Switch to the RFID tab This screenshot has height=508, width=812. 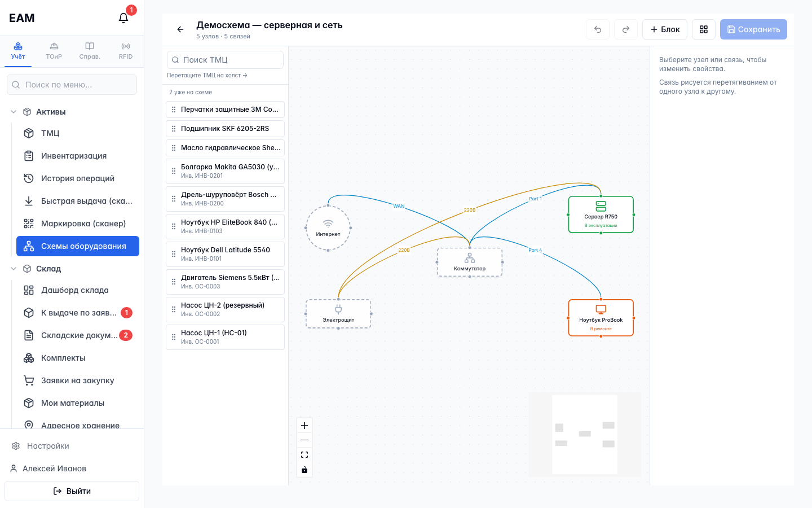(x=126, y=51)
